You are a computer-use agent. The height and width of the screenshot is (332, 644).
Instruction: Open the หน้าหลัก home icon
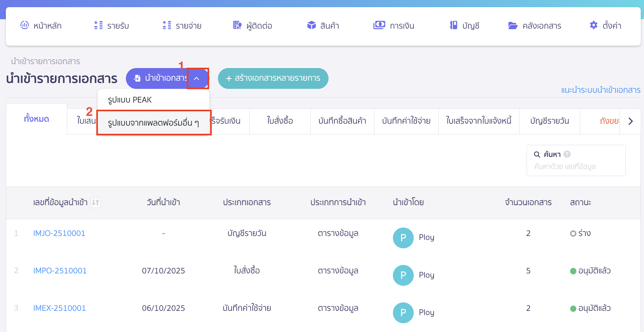pyautogui.click(x=25, y=25)
